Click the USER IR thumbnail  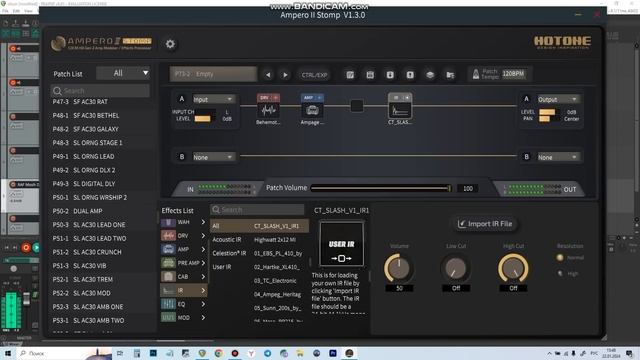[x=341, y=244]
